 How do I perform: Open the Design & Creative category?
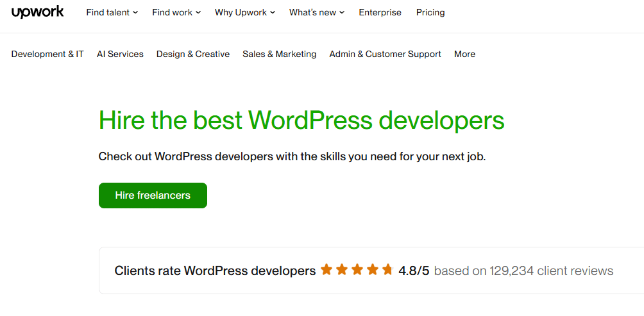pyautogui.click(x=193, y=54)
